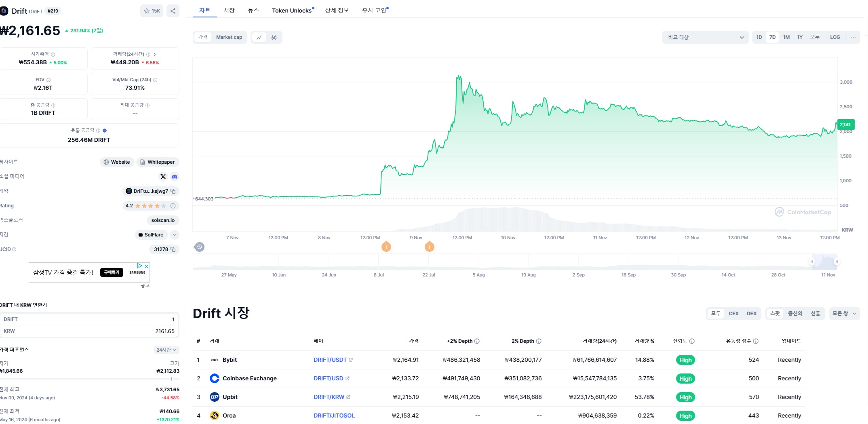Set chart range to 1M
Screen dimensions: 868x424
pyautogui.click(x=786, y=37)
